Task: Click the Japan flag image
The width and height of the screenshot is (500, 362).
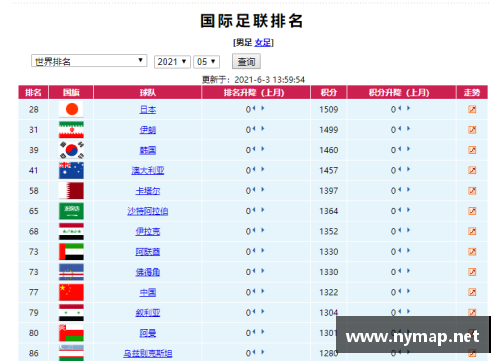Action: click(x=71, y=109)
